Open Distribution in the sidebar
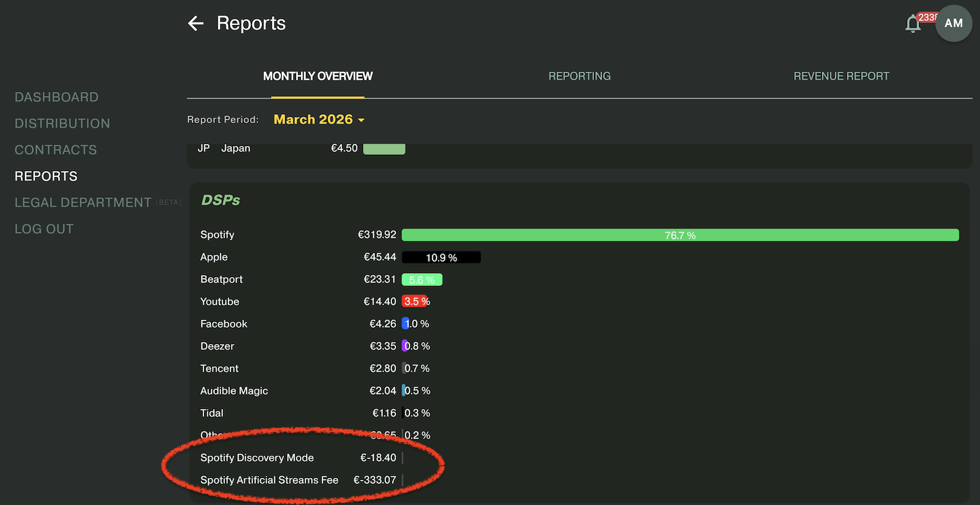The width and height of the screenshot is (980, 505). [x=62, y=124]
